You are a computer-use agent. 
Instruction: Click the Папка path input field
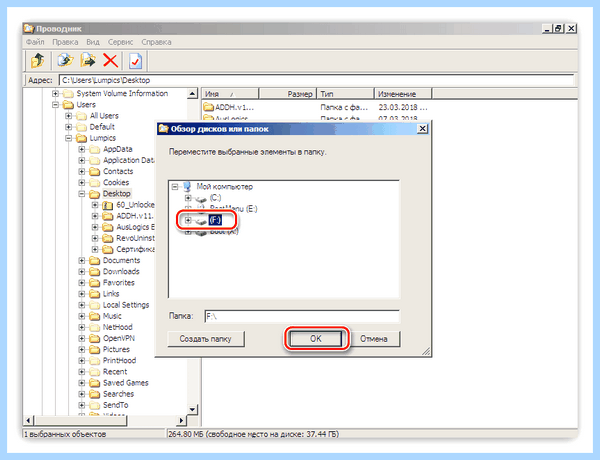(302, 316)
